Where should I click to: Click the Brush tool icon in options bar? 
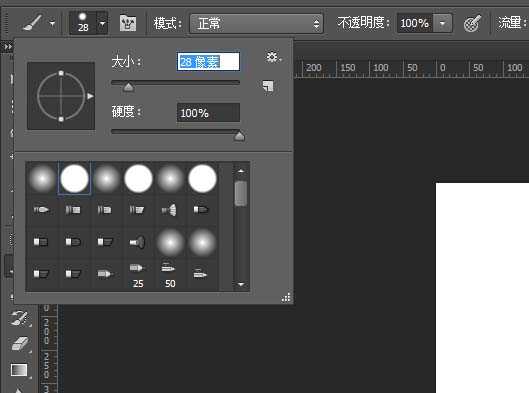[x=32, y=23]
